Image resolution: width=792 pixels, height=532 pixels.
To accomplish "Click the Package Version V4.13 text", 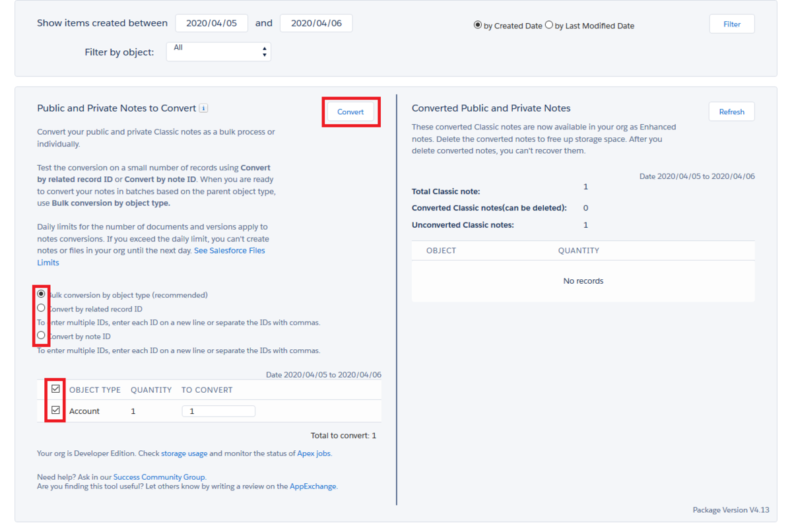I will coord(731,510).
